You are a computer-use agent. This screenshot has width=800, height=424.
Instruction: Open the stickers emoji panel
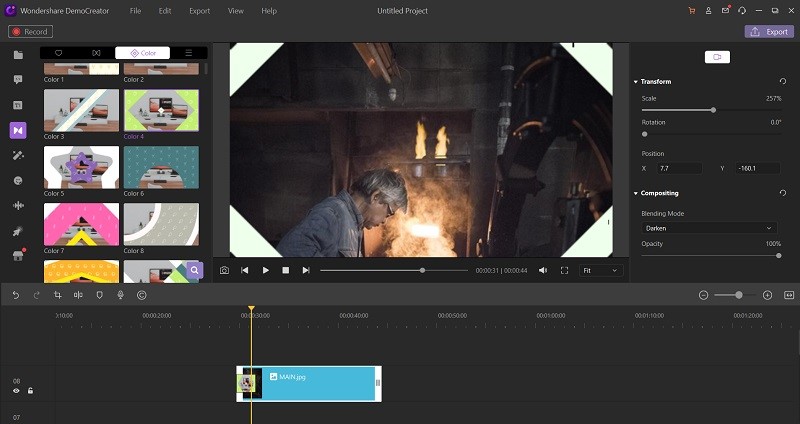point(18,181)
